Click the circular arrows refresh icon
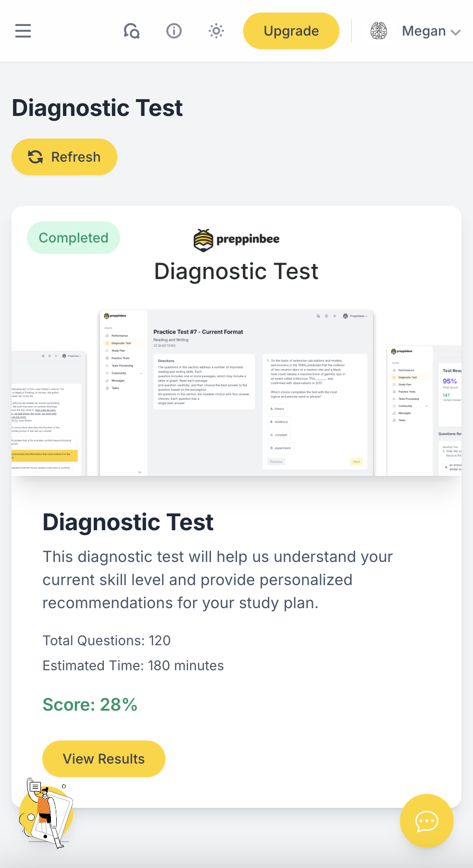Image resolution: width=473 pixels, height=868 pixels. [36, 157]
